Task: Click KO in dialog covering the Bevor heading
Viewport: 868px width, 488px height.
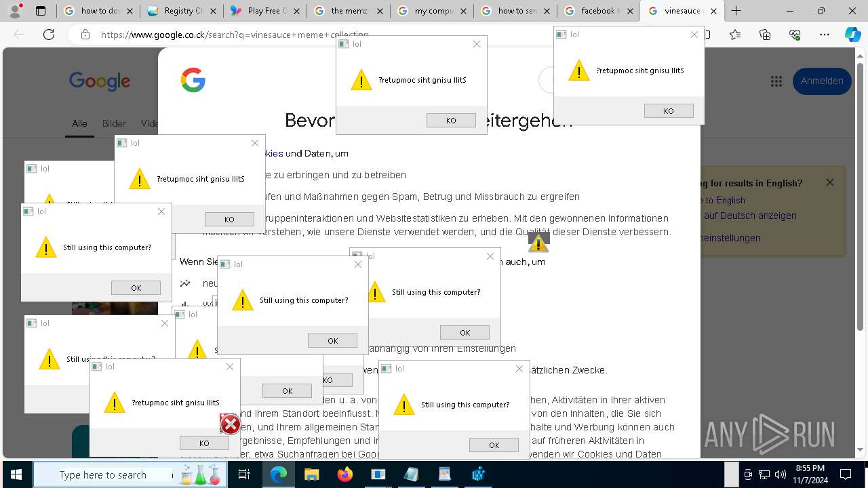Action: [x=451, y=120]
